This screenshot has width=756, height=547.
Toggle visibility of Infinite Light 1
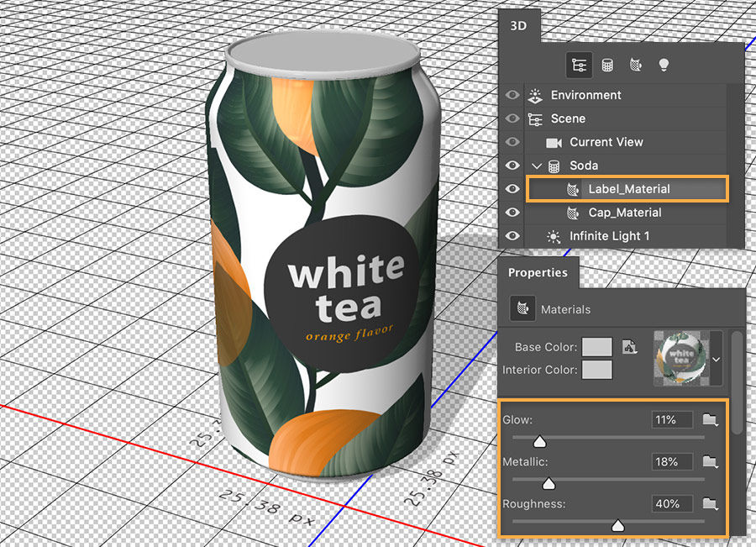(512, 236)
